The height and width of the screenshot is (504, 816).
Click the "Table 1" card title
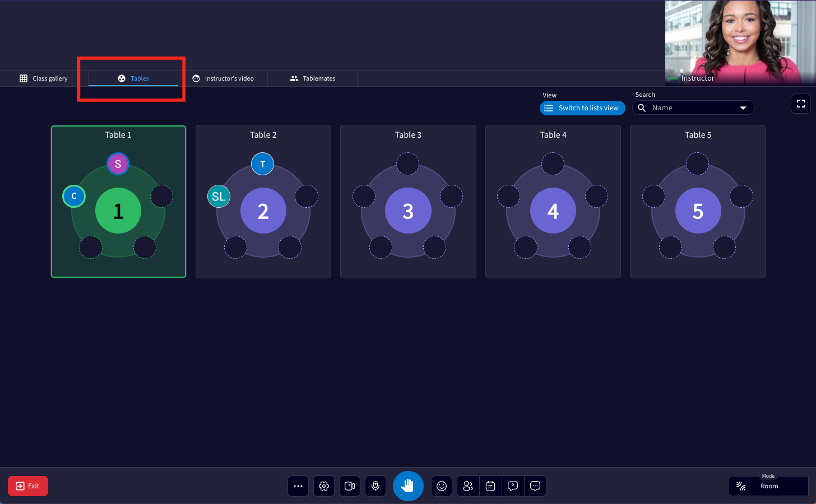118,135
